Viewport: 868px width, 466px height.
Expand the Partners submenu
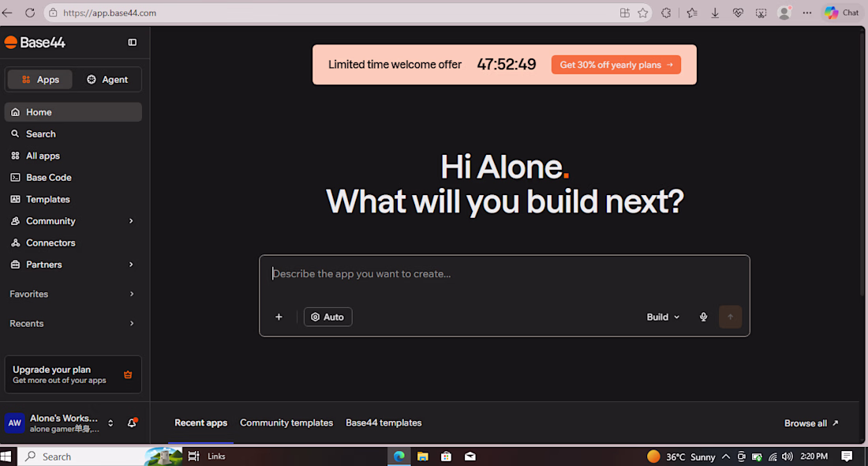(131, 265)
